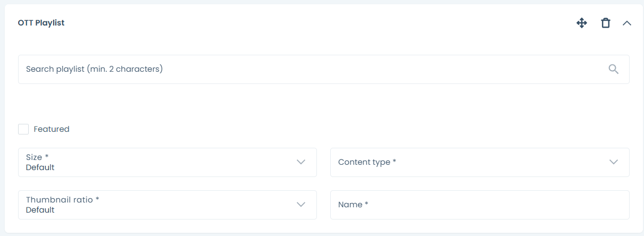Screen dimensions: 644x236
Task: Click the Content type field label
Action: click(x=367, y=162)
